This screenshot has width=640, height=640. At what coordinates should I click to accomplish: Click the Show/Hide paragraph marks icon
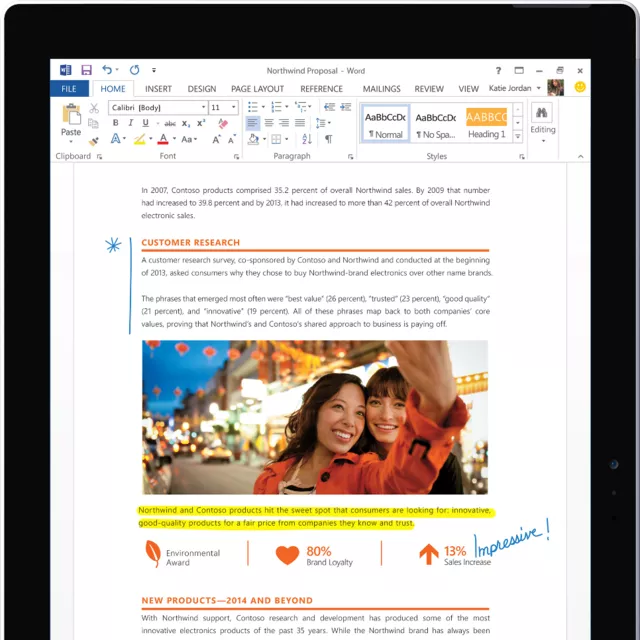pos(328,139)
